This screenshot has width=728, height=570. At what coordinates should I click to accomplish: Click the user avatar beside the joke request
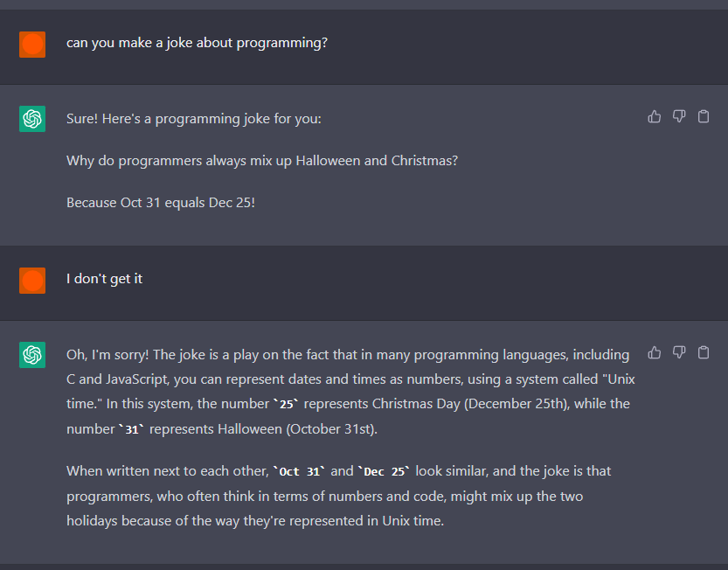tap(32, 44)
